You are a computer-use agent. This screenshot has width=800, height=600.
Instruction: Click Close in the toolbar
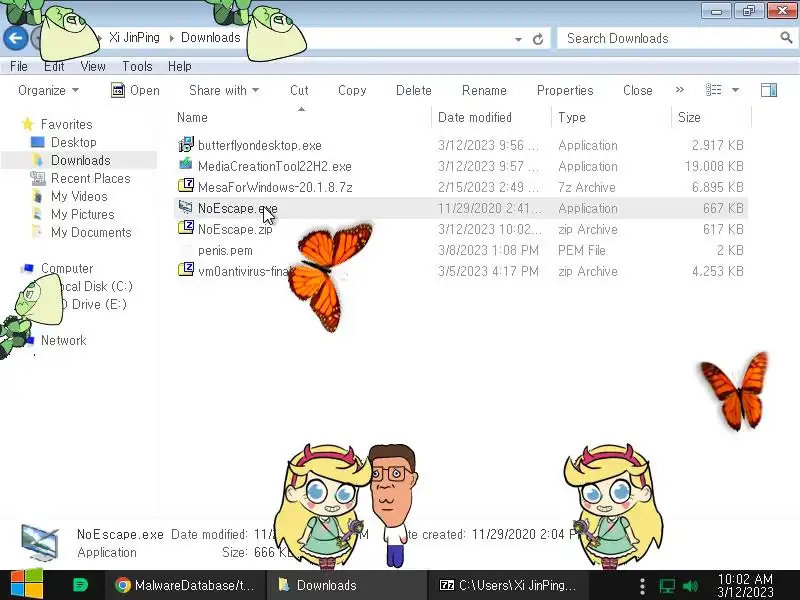coord(638,90)
